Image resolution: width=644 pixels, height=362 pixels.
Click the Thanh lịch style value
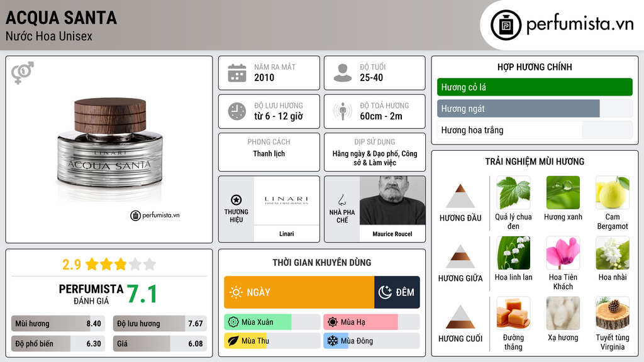[269, 153]
